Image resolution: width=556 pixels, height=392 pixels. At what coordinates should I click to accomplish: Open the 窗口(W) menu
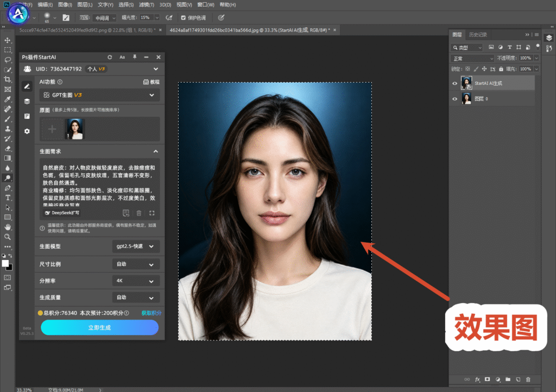point(206,4)
